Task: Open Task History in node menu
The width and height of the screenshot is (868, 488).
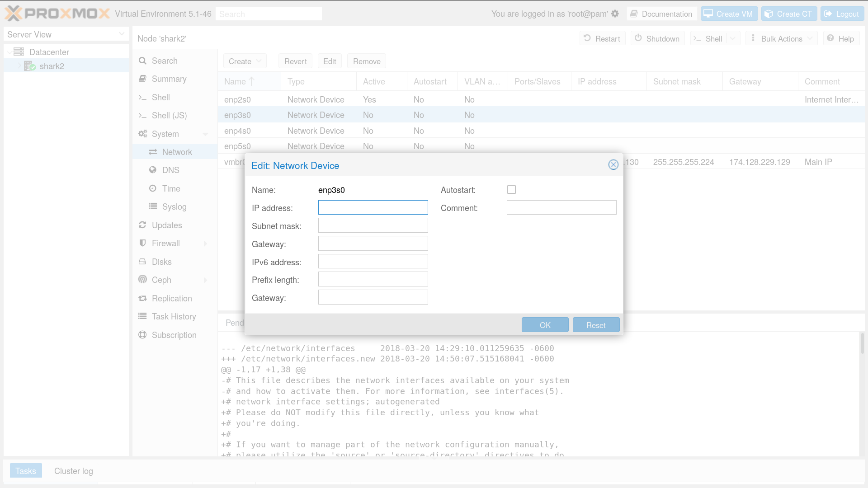Action: [174, 316]
